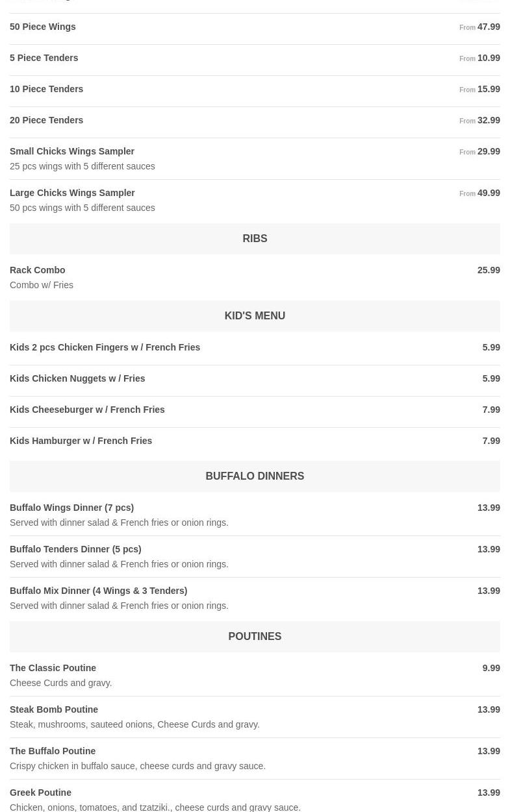The image size is (510, 812).
Task: Select Buffalo Wings Dinner (7 pcs)
Action: pyautogui.click(x=72, y=508)
